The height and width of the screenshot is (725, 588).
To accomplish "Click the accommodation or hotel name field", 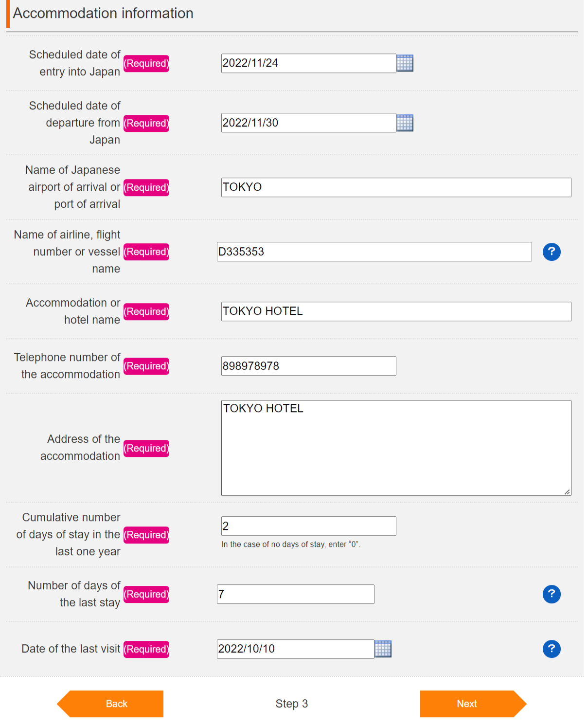I will tap(396, 311).
